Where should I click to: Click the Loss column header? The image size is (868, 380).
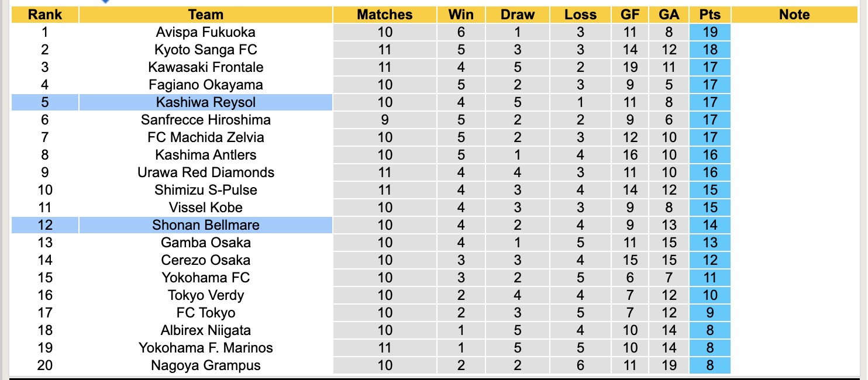point(580,15)
